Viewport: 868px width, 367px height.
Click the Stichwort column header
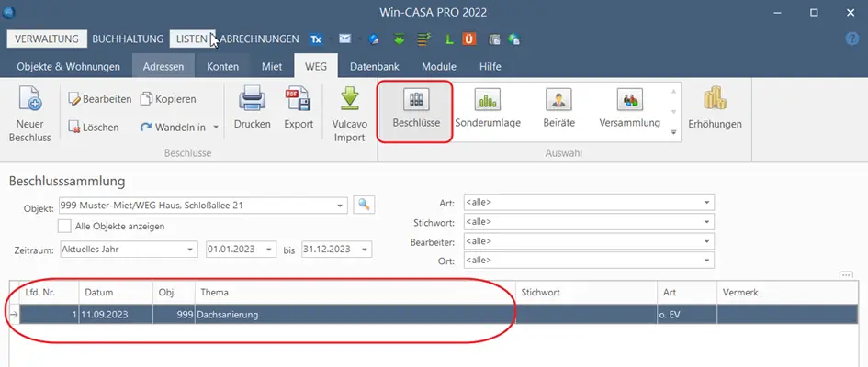pos(586,292)
